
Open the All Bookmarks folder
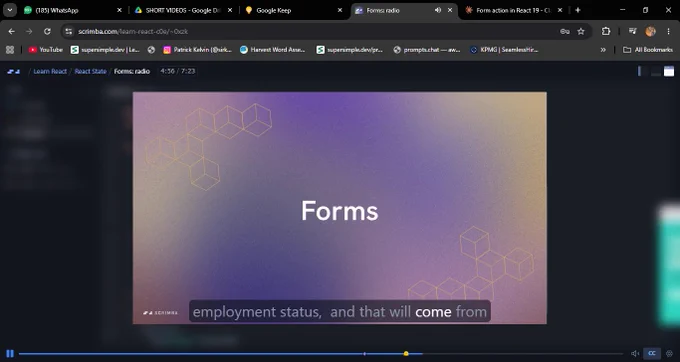coord(648,50)
